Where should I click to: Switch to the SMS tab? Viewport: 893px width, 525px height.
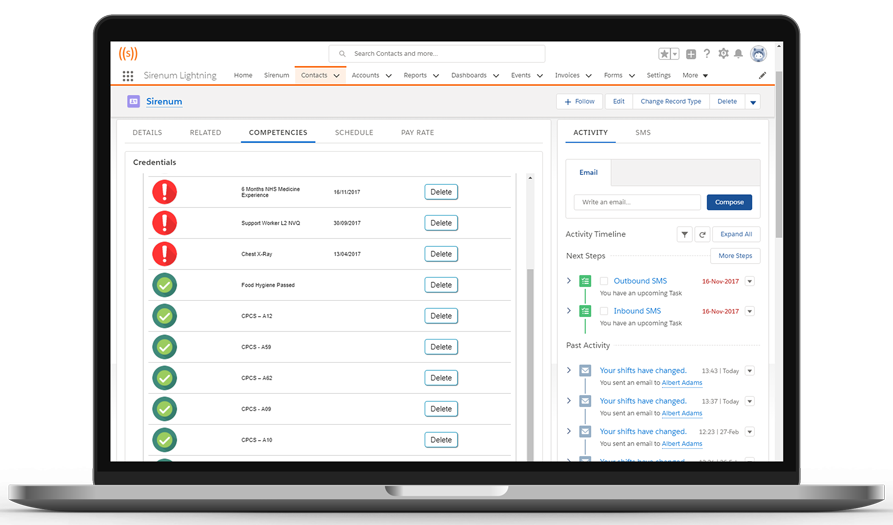click(642, 132)
